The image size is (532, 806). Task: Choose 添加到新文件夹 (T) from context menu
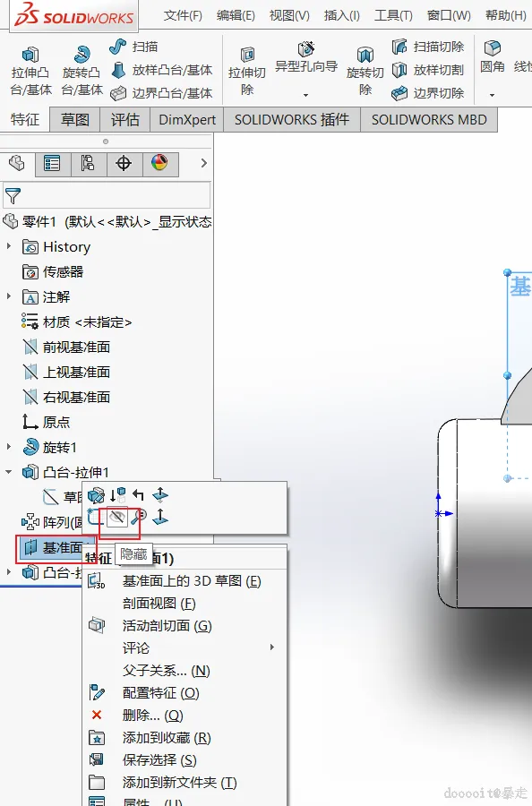tap(184, 783)
